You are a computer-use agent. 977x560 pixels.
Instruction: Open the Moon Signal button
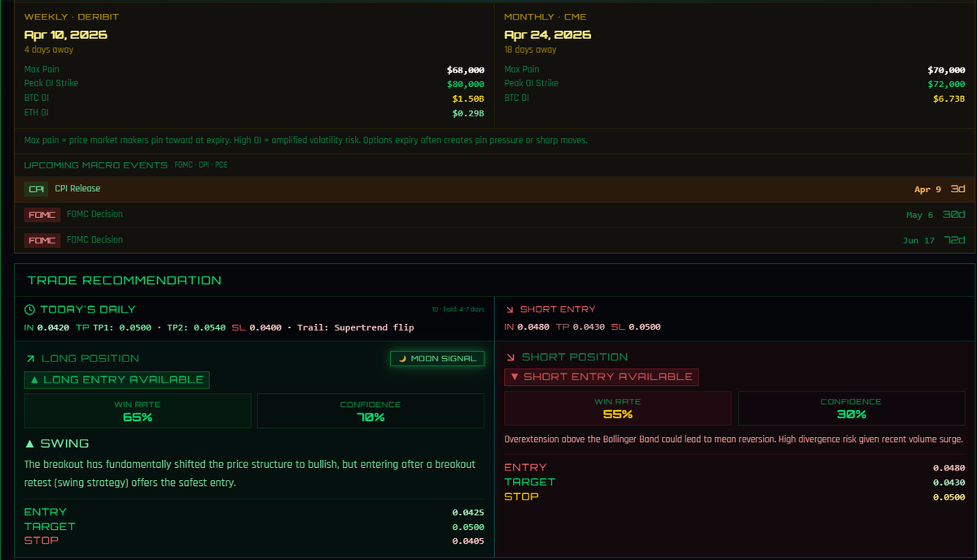tap(437, 359)
